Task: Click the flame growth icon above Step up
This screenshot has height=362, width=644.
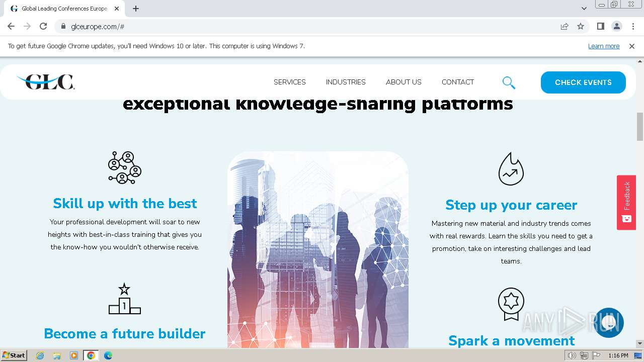Action: (511, 169)
